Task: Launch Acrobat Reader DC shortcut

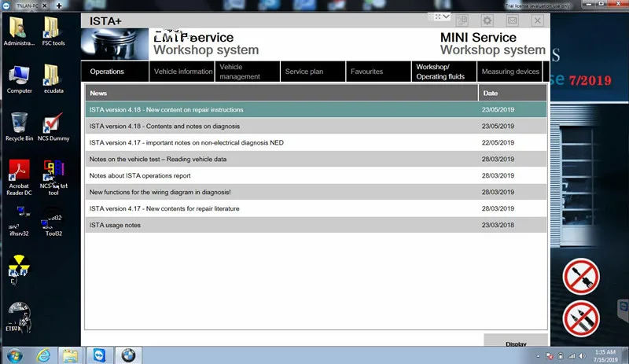Action: 19,178
